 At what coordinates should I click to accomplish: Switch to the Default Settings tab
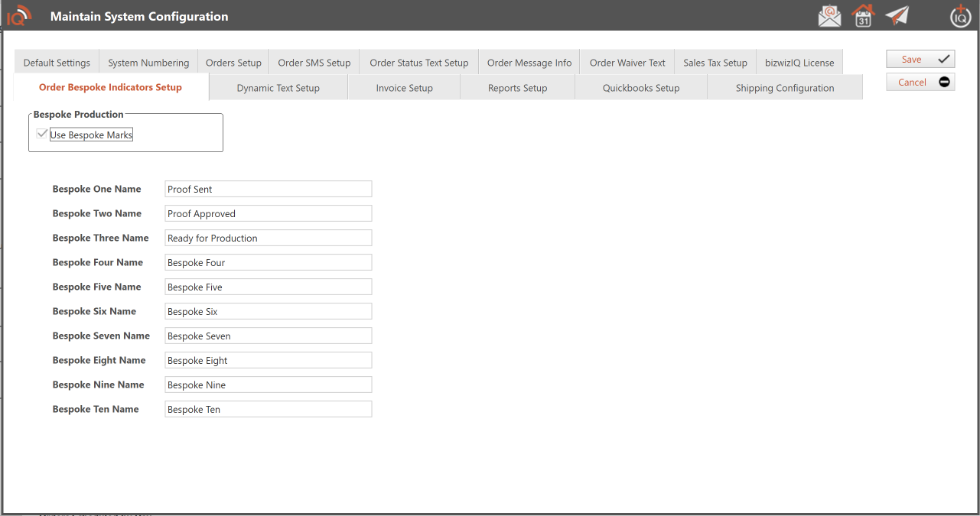[57, 63]
